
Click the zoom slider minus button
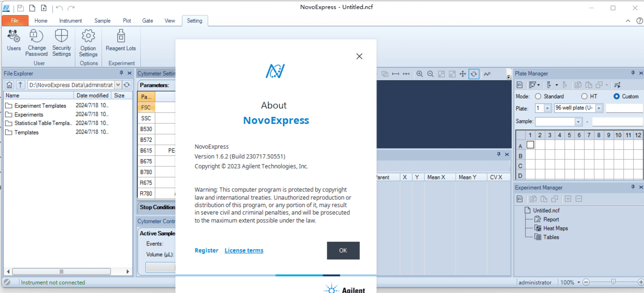point(586,282)
